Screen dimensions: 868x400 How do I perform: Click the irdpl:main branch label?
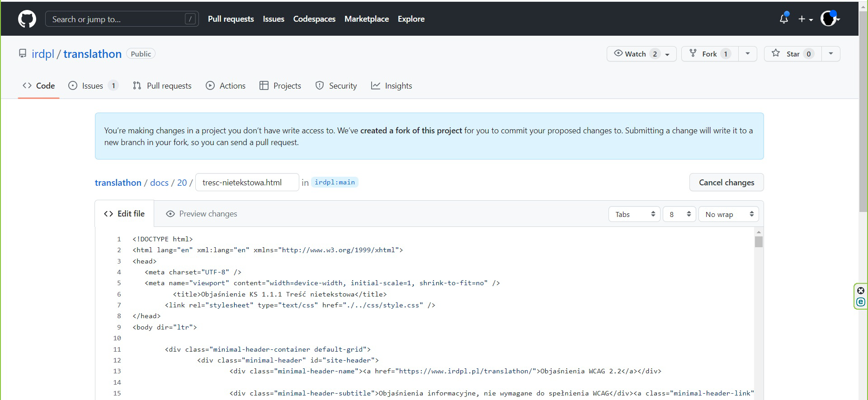click(x=335, y=182)
